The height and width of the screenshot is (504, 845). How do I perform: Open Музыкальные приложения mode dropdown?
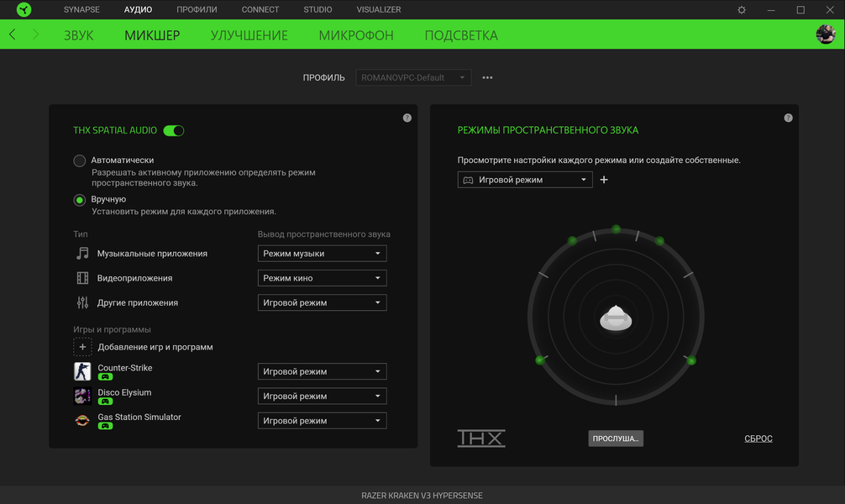323,254
